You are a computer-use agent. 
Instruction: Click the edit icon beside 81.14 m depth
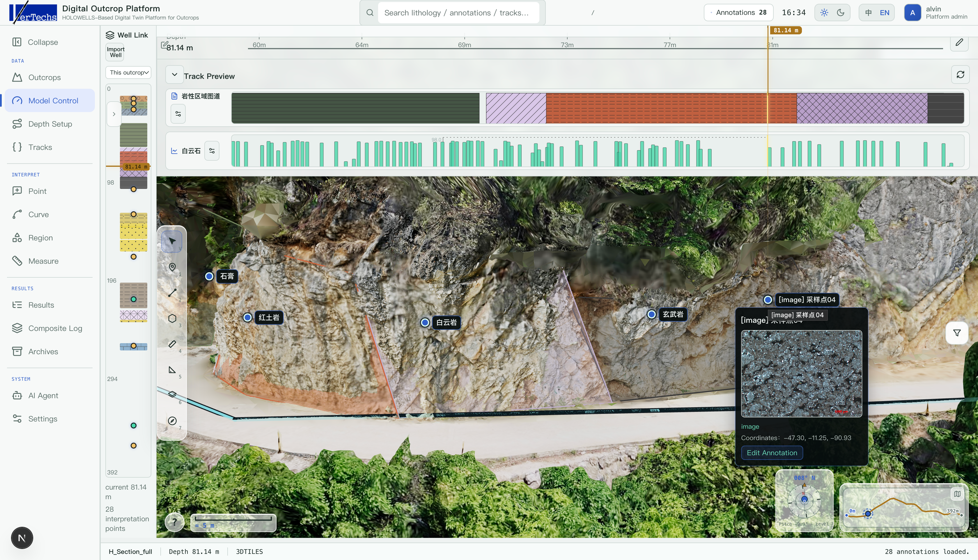click(x=164, y=45)
